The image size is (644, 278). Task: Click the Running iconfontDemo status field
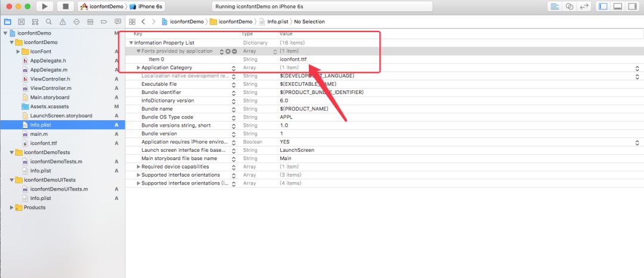coord(321,7)
